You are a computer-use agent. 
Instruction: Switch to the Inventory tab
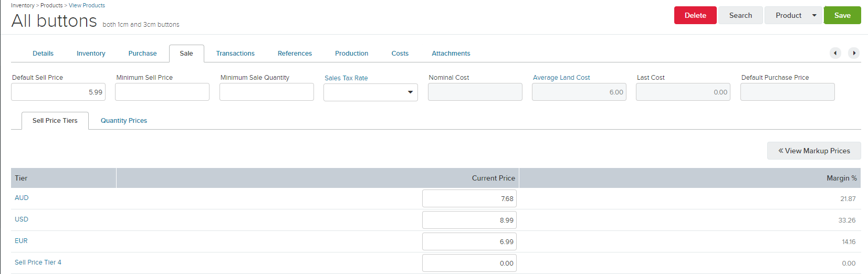[x=91, y=54]
